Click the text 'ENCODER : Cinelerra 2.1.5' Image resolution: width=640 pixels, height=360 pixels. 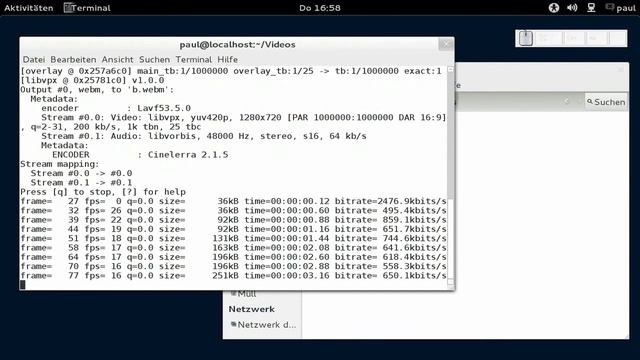coord(140,155)
